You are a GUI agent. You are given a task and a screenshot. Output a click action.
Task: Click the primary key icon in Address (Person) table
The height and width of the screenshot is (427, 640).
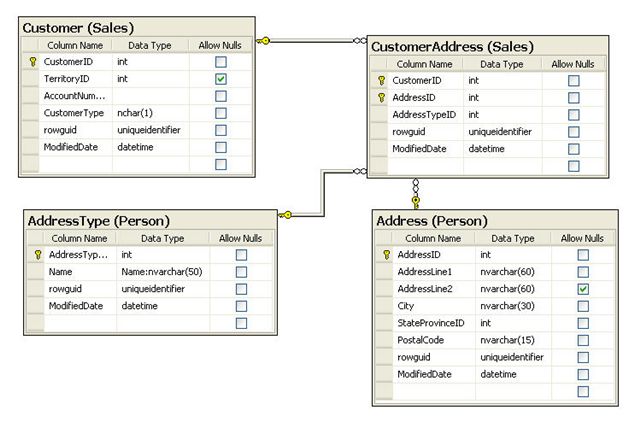[384, 255]
